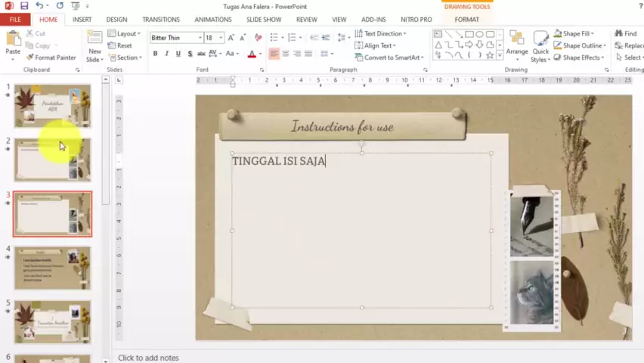Open the TRANSITIONS ribbon tab

pos(160,20)
